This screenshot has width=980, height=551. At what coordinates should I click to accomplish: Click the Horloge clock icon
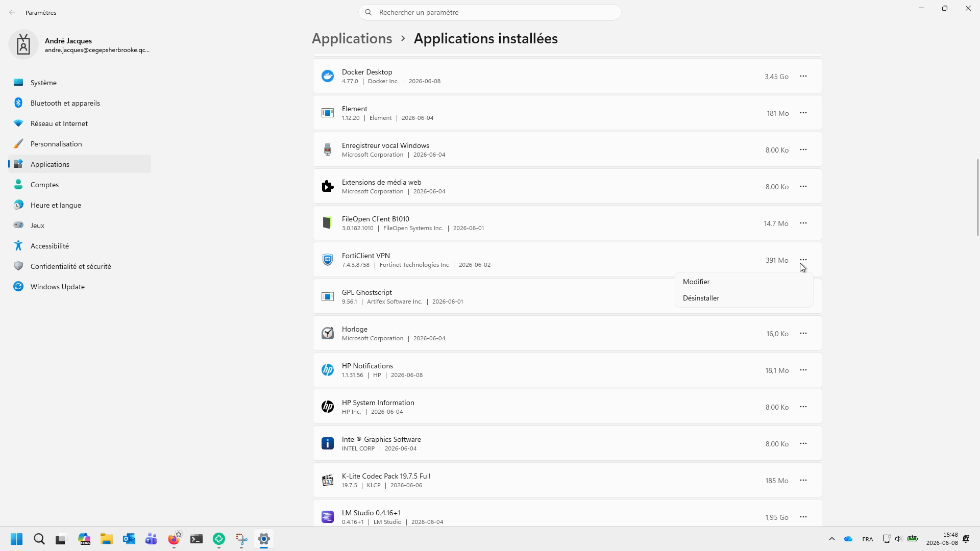coord(328,333)
